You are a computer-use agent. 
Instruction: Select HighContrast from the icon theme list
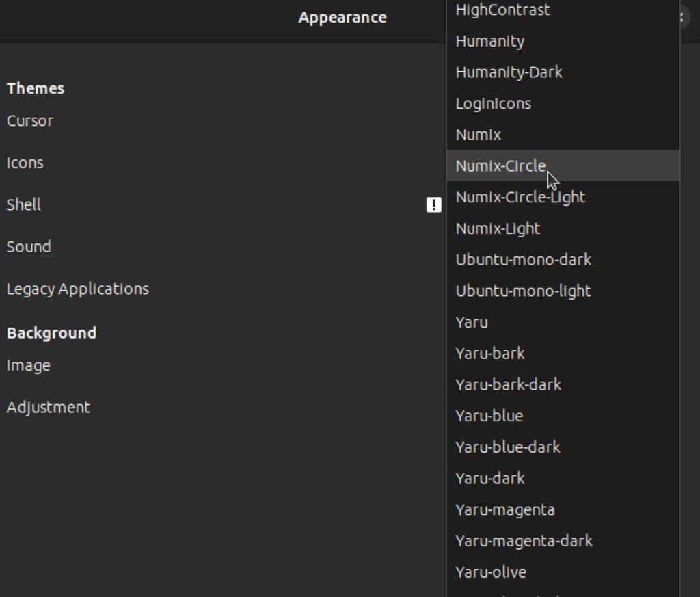tap(563, 10)
